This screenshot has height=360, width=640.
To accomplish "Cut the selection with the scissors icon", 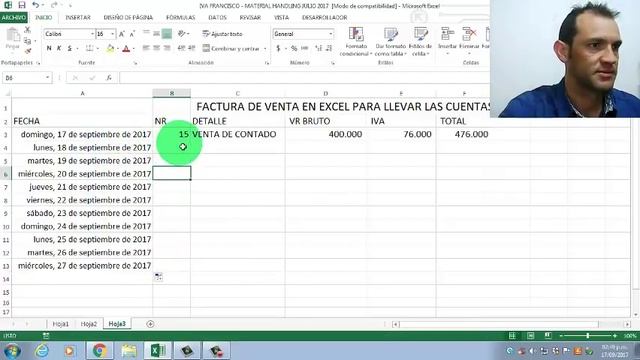I will click(28, 30).
